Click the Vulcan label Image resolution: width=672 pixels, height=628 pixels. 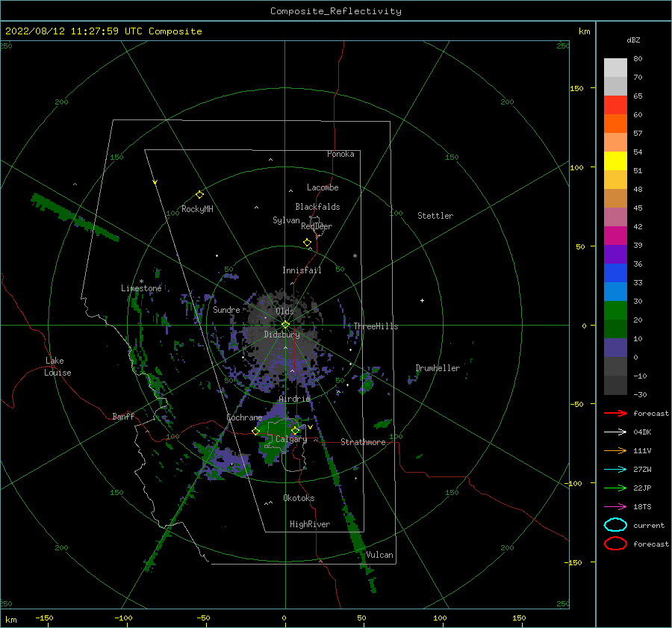click(x=379, y=555)
